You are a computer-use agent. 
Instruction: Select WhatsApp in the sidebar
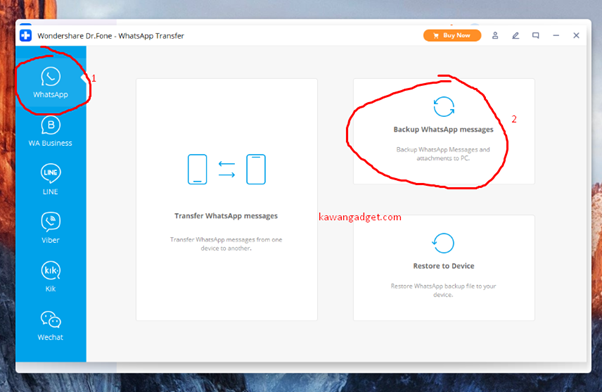[x=50, y=82]
